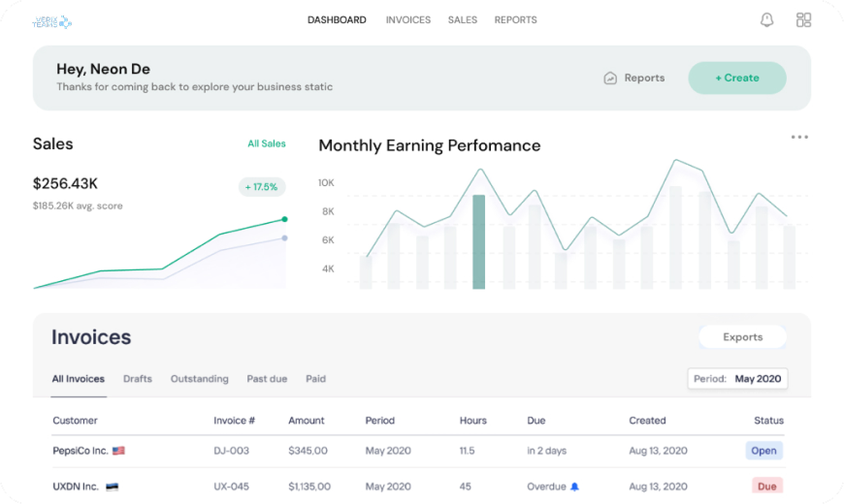The width and height of the screenshot is (844, 504).
Task: Open the Period May 2020 selector
Action: click(737, 379)
